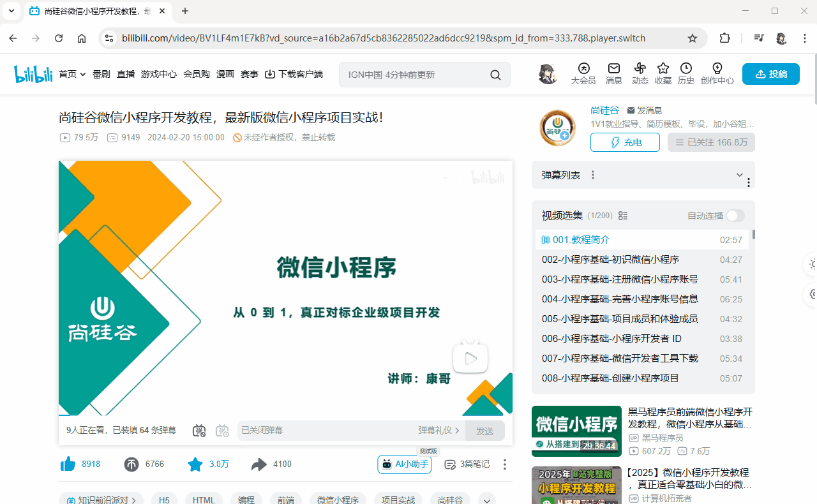This screenshot has height=504, width=817.
Task: Select episode 002-小程序基础-初识微信小程序
Action: 642,260
